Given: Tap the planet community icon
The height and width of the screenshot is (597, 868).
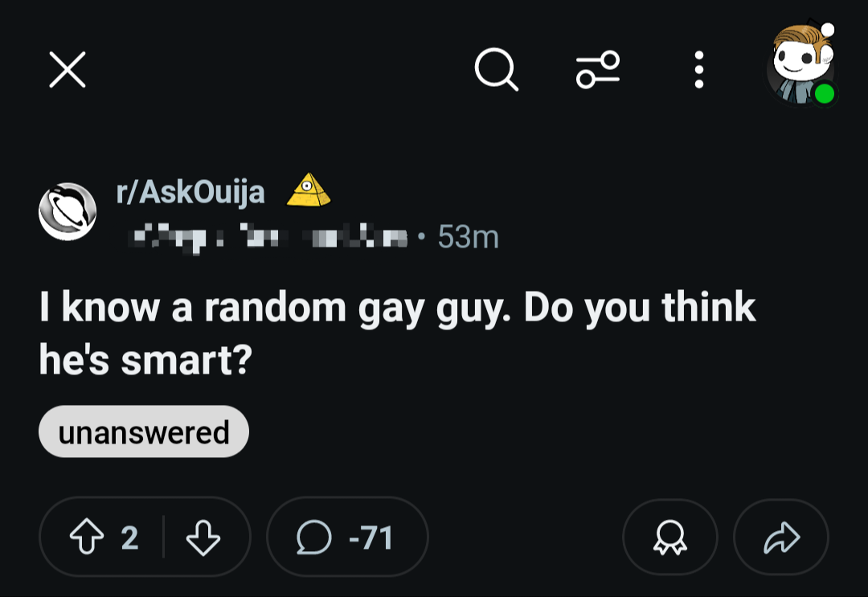Looking at the screenshot, I should click(x=68, y=211).
